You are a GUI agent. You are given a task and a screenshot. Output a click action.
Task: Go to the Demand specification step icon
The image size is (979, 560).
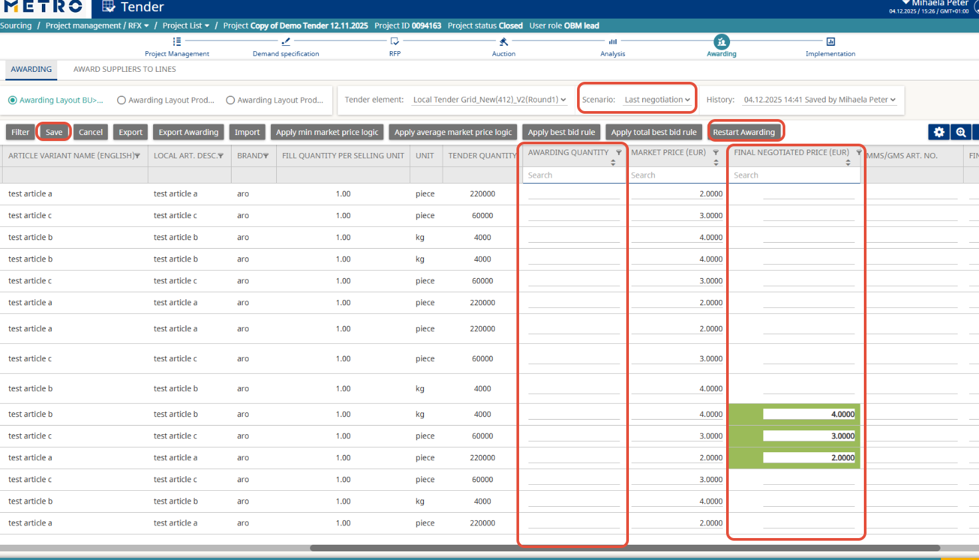[x=286, y=42]
